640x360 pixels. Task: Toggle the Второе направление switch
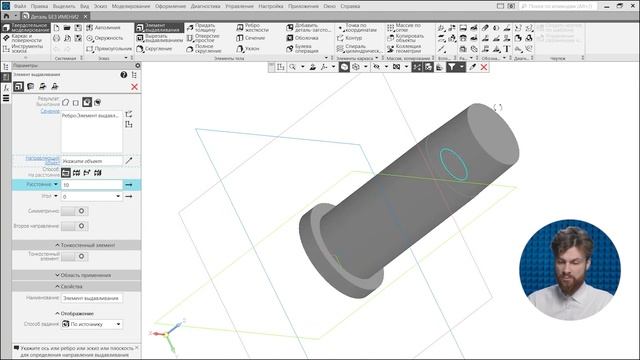(74, 226)
